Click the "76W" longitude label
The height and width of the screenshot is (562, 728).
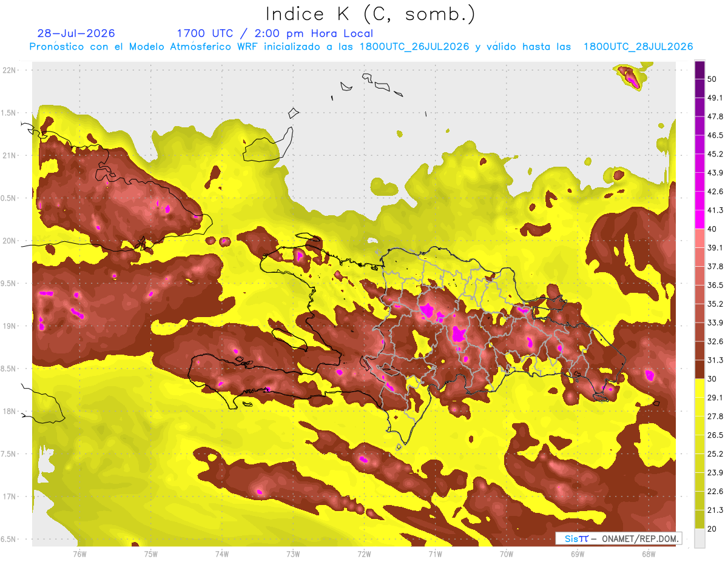tap(79, 554)
